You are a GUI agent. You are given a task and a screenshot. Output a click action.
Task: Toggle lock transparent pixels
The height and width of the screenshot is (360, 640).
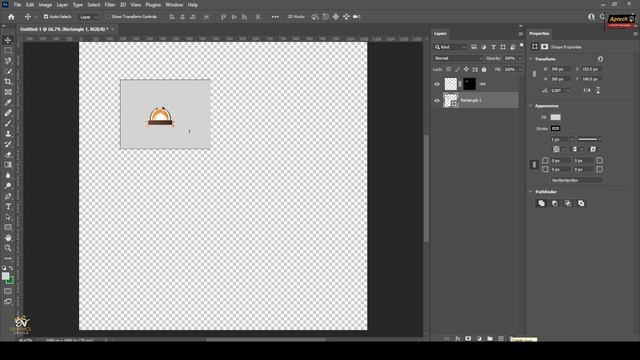coord(449,69)
